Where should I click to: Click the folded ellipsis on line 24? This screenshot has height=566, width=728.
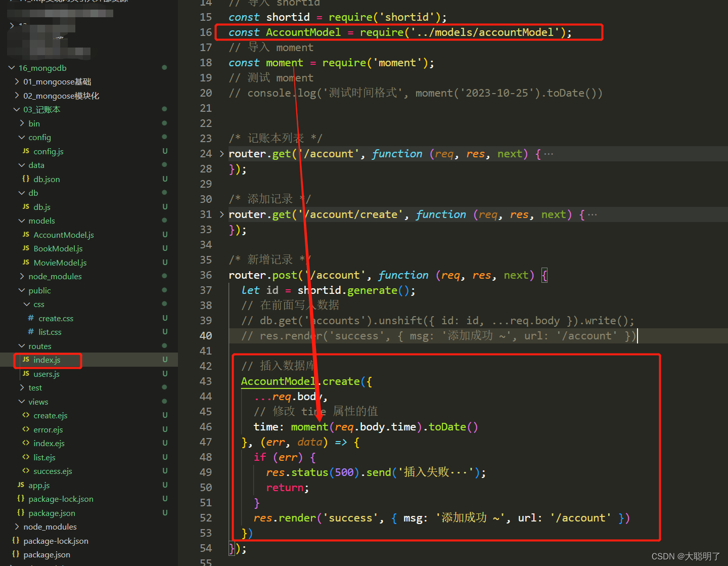[549, 154]
